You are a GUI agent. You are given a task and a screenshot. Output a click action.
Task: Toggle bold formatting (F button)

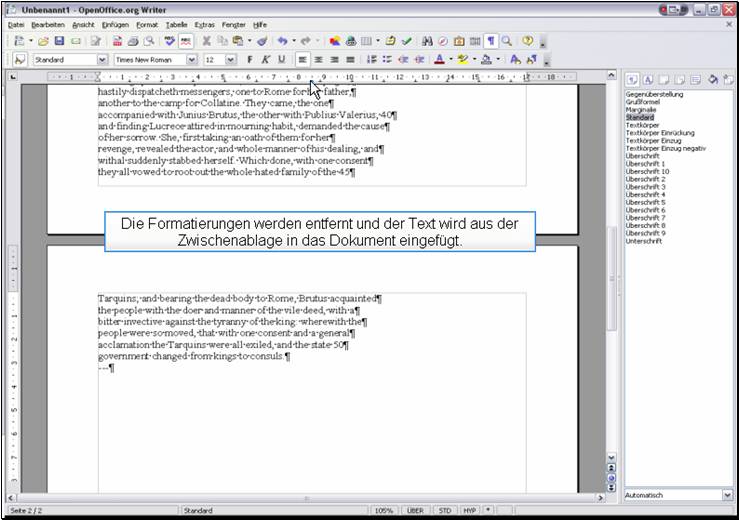[249, 59]
